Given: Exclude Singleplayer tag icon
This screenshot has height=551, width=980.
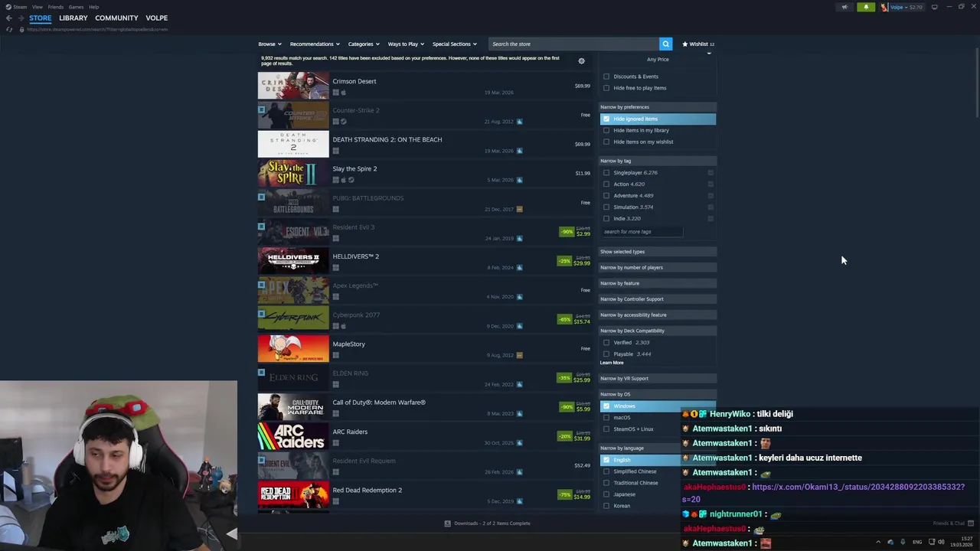Looking at the screenshot, I should point(710,173).
